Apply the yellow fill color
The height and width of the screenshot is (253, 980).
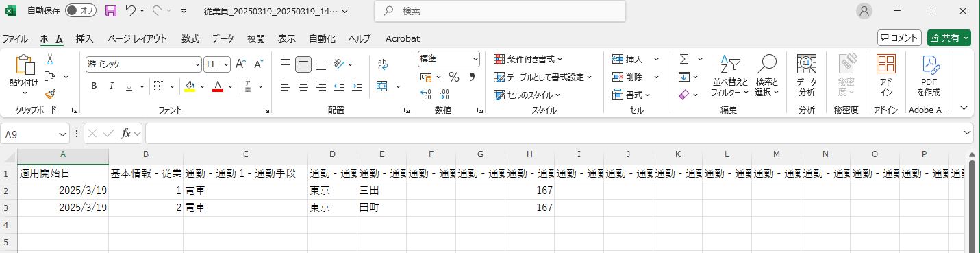coord(190,86)
